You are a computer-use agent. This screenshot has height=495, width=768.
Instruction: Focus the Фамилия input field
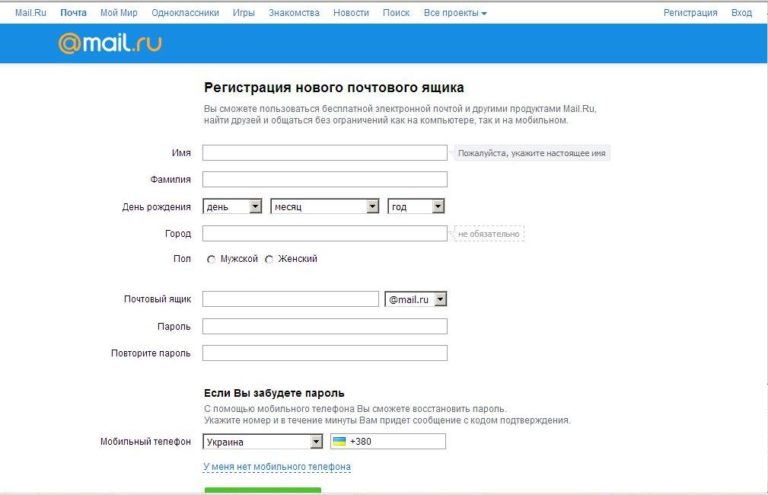[325, 179]
